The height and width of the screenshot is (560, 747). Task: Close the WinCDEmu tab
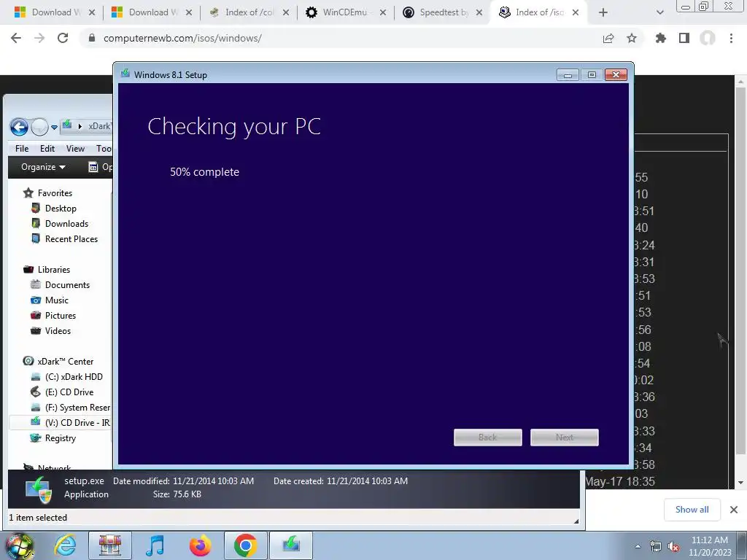(x=382, y=12)
